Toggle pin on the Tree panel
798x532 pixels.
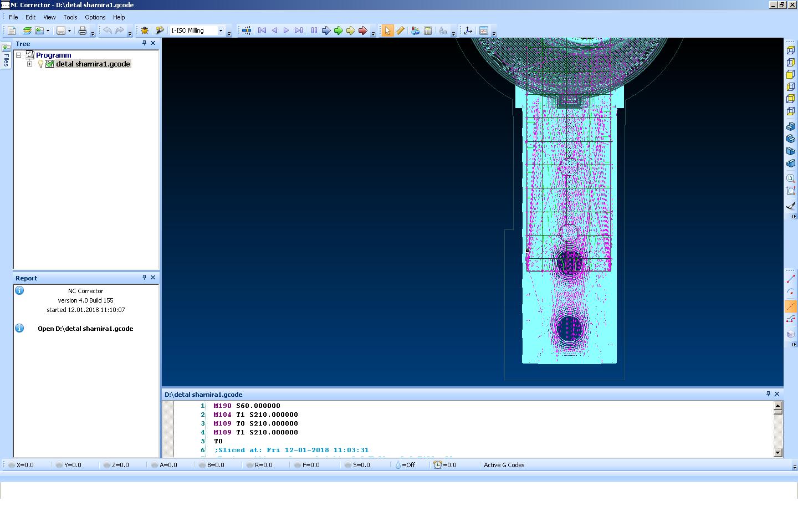pos(144,43)
